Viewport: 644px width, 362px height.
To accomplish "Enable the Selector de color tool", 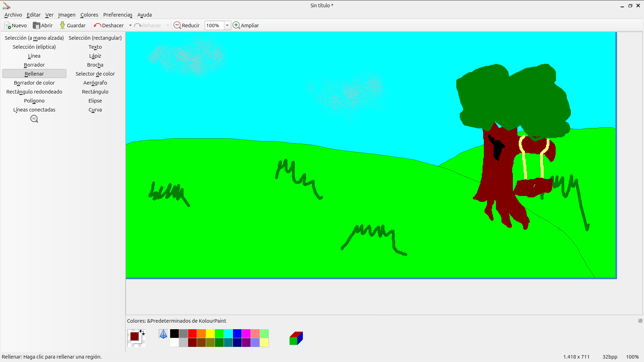I will click(95, 74).
